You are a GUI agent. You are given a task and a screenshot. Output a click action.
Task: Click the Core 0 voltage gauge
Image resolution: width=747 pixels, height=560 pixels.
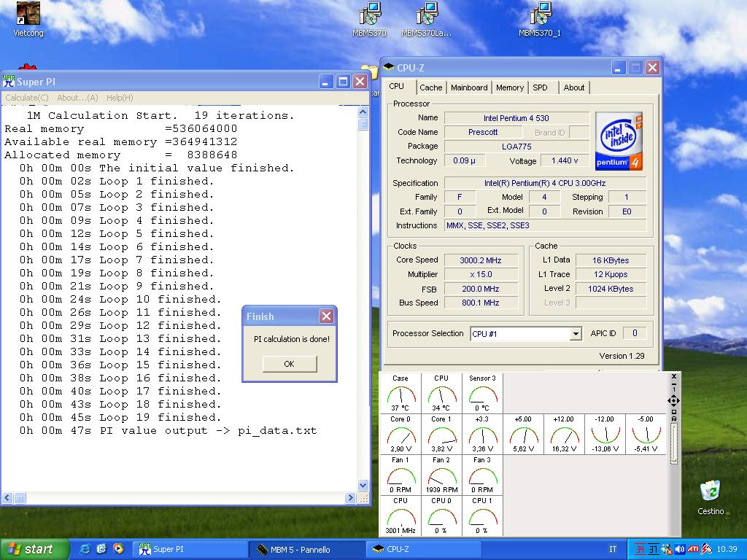400,435
